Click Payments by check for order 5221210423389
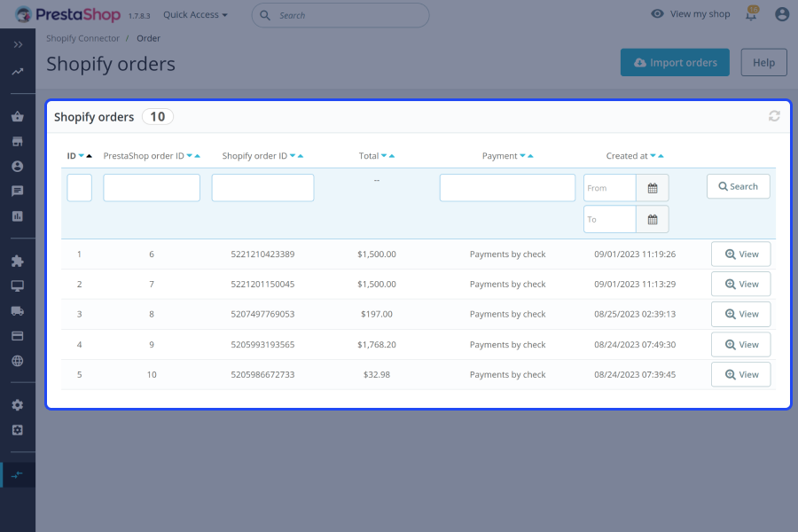This screenshot has height=532, width=798. click(x=507, y=254)
